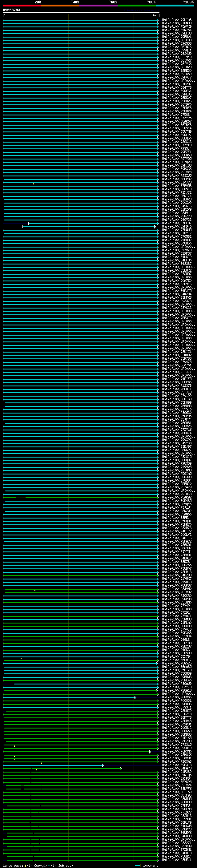Click label UniRef100_B9P368

pyautogui.click(x=177, y=633)
